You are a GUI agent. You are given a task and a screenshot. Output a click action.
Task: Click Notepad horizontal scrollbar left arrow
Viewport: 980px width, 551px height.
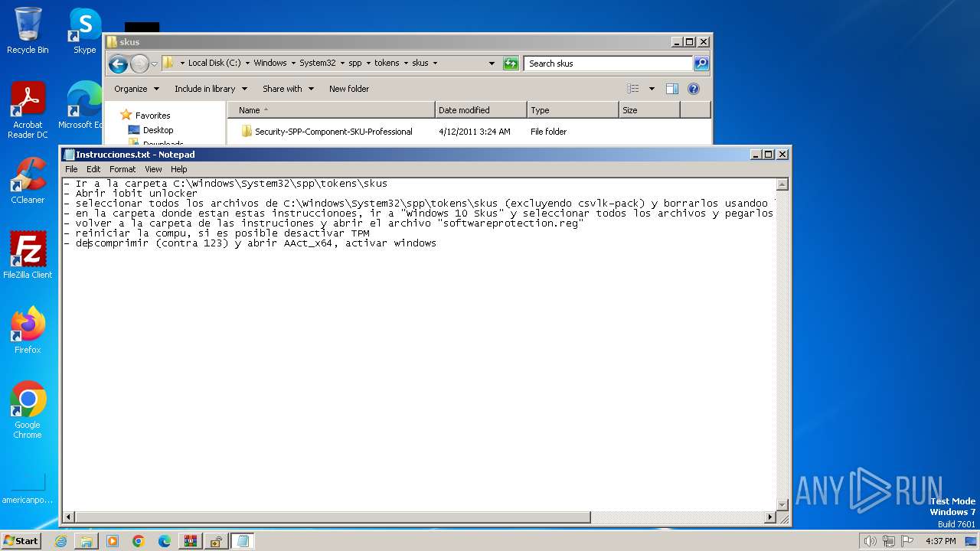[68, 517]
